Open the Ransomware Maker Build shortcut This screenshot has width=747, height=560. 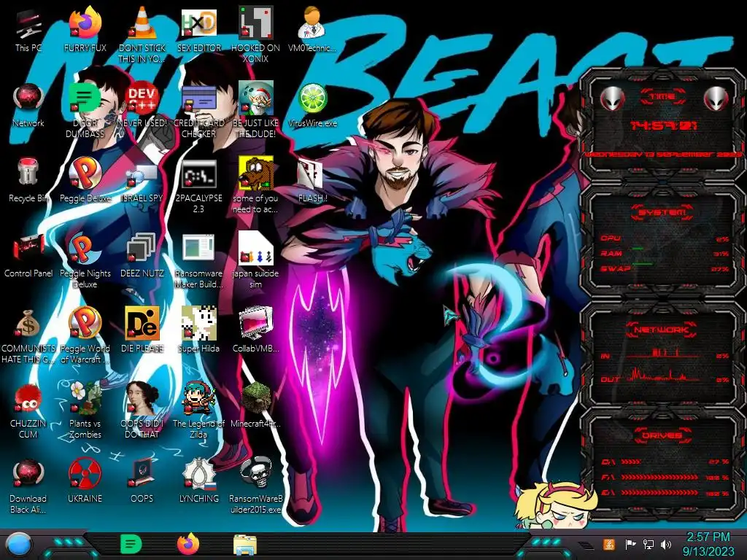[x=198, y=261]
